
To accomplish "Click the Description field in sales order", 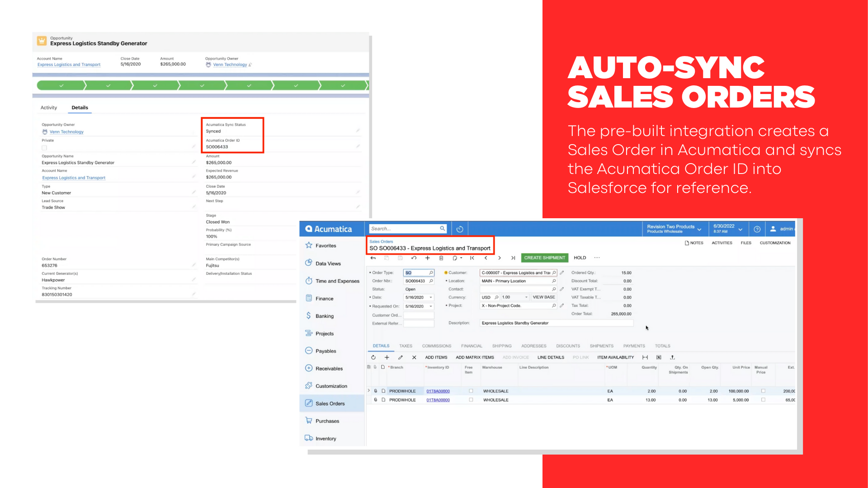I will click(557, 323).
